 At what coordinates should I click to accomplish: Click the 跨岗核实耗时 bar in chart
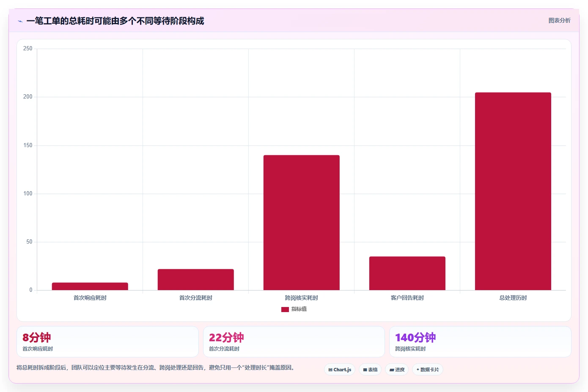coord(302,222)
